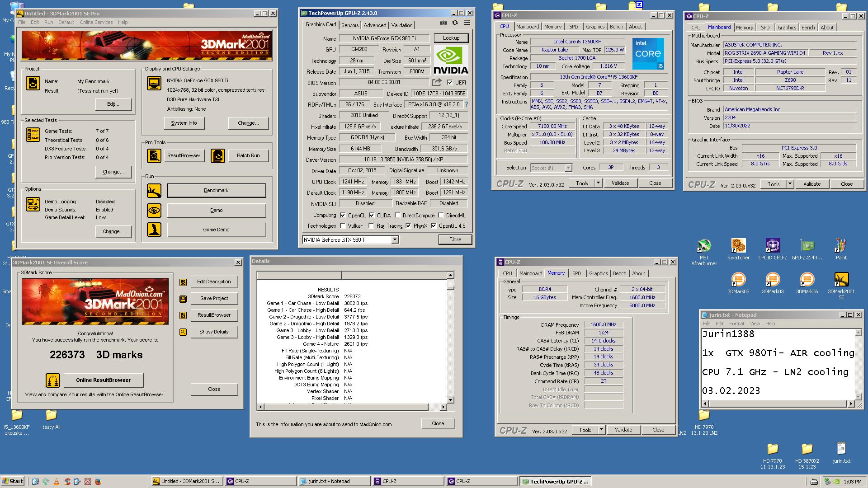The height and width of the screenshot is (488, 868).
Task: Click the GPU-Z screenshot camera icon
Action: pos(443,23)
